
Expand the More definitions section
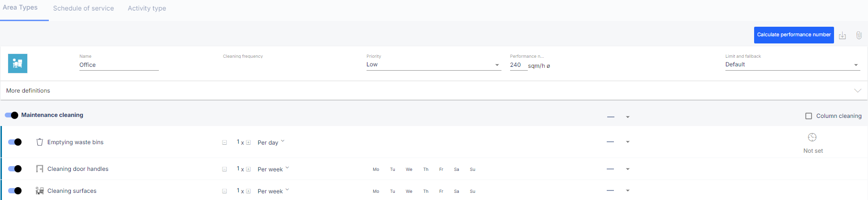[434, 91]
